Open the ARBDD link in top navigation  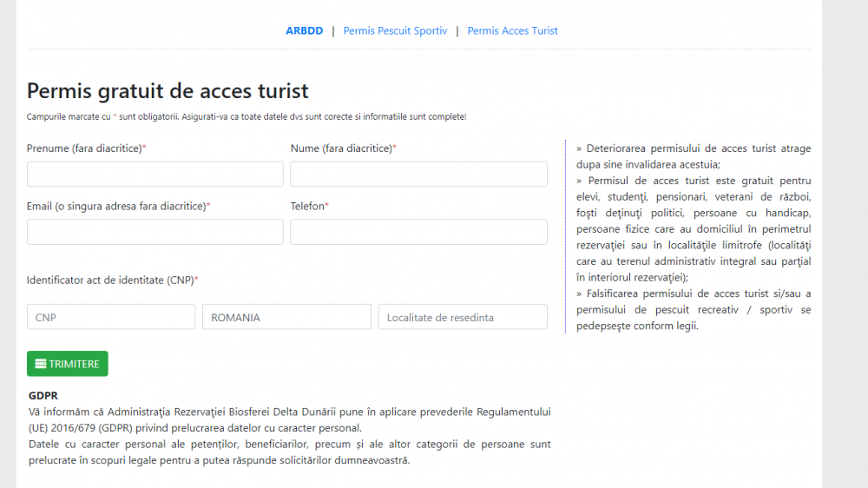[x=304, y=30]
